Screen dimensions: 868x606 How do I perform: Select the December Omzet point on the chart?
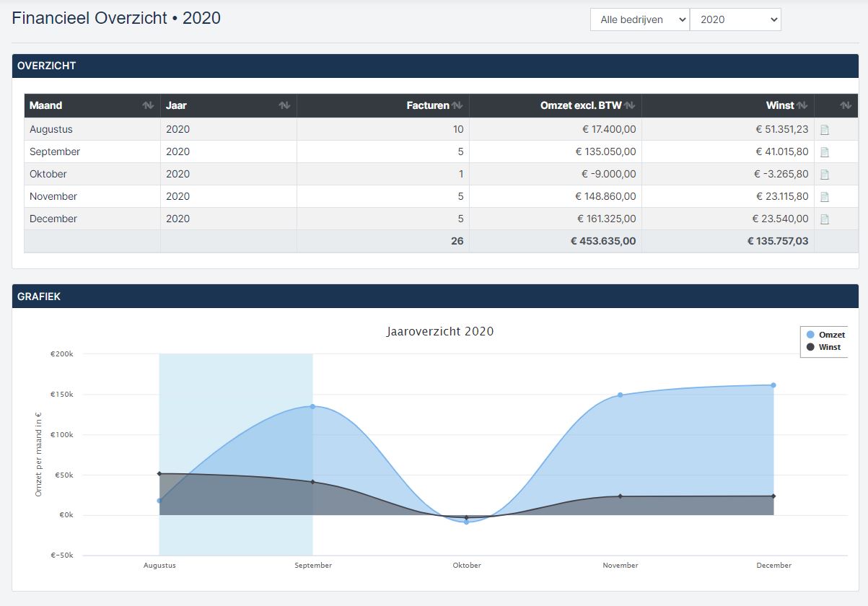coord(773,385)
